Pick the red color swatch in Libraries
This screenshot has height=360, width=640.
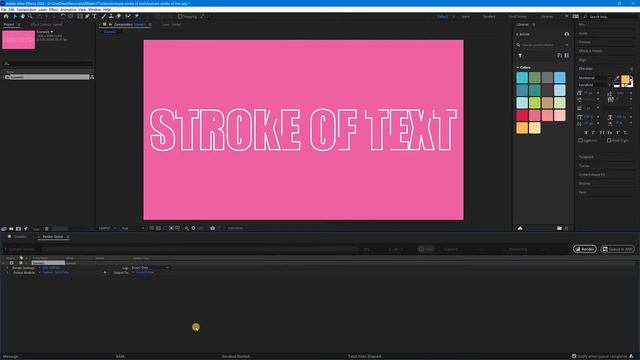pos(522,115)
